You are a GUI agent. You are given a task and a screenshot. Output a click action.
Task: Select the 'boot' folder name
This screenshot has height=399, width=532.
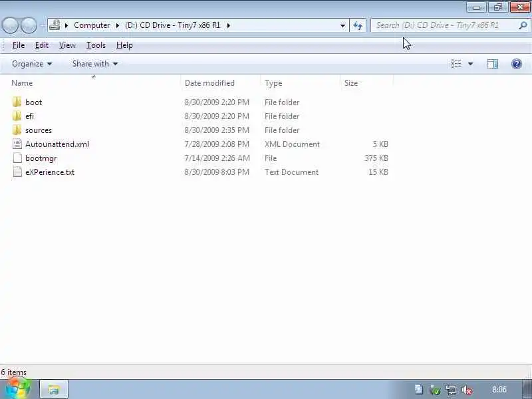click(34, 102)
